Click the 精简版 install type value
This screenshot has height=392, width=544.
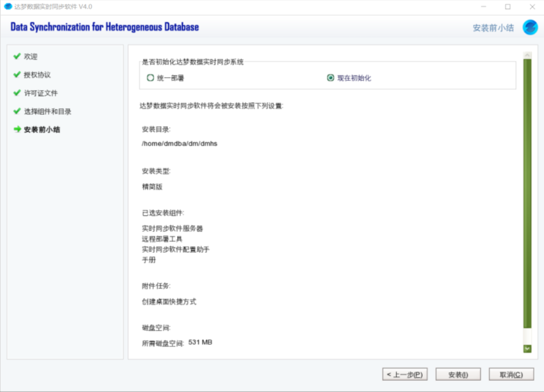tap(152, 187)
